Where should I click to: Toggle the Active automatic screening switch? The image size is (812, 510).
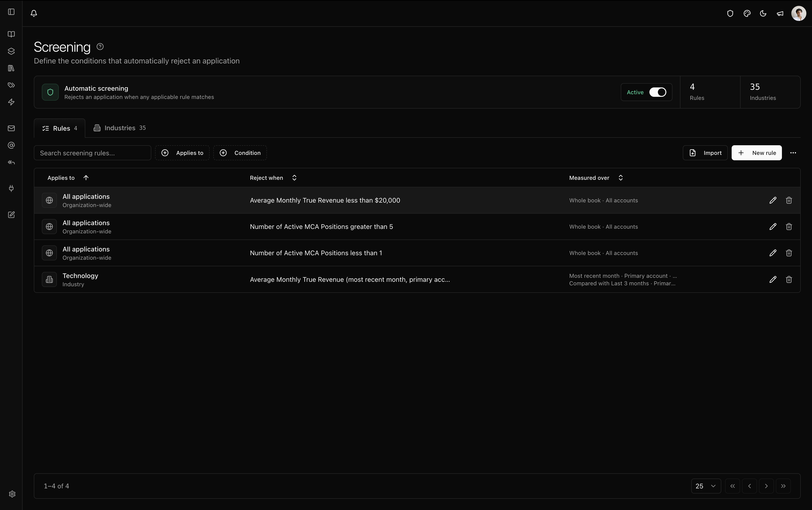click(658, 92)
